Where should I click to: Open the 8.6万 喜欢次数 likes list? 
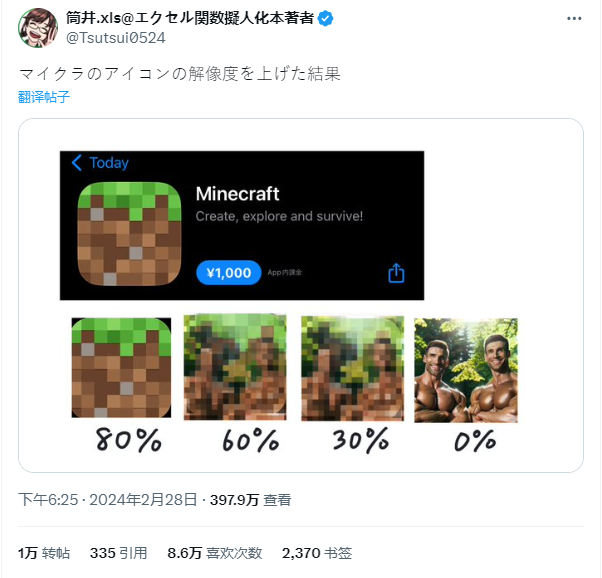tap(215, 553)
